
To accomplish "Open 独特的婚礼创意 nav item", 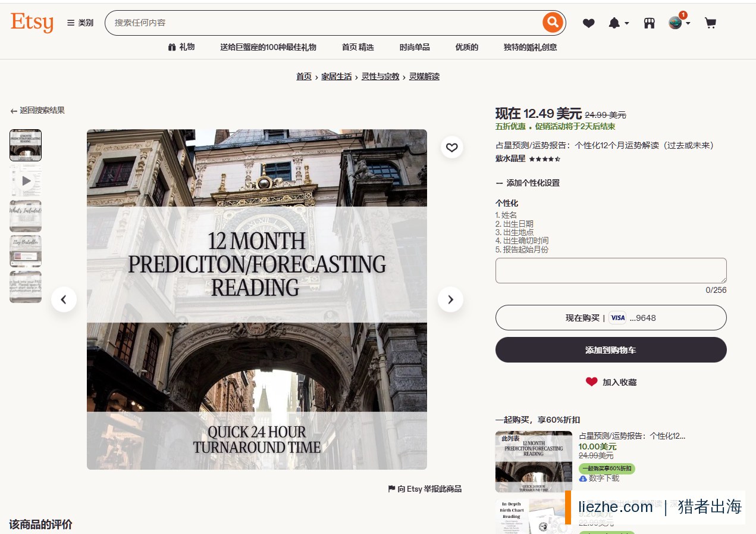I will 530,47.
